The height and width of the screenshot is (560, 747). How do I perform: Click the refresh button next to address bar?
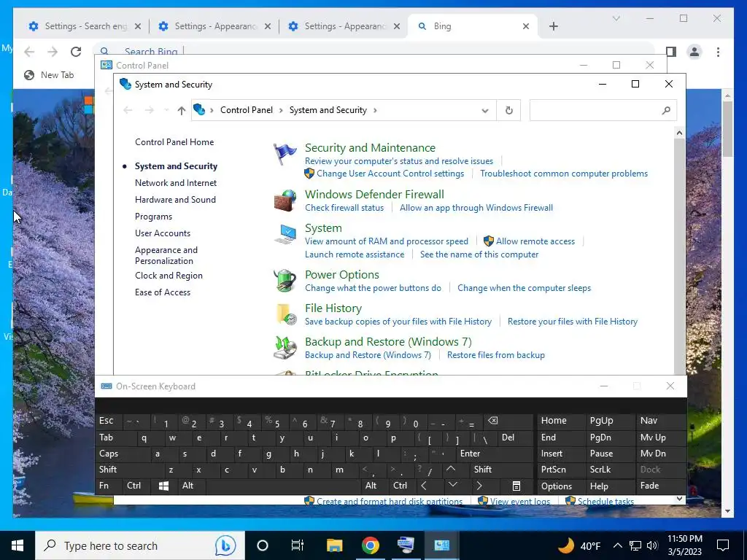click(x=508, y=111)
